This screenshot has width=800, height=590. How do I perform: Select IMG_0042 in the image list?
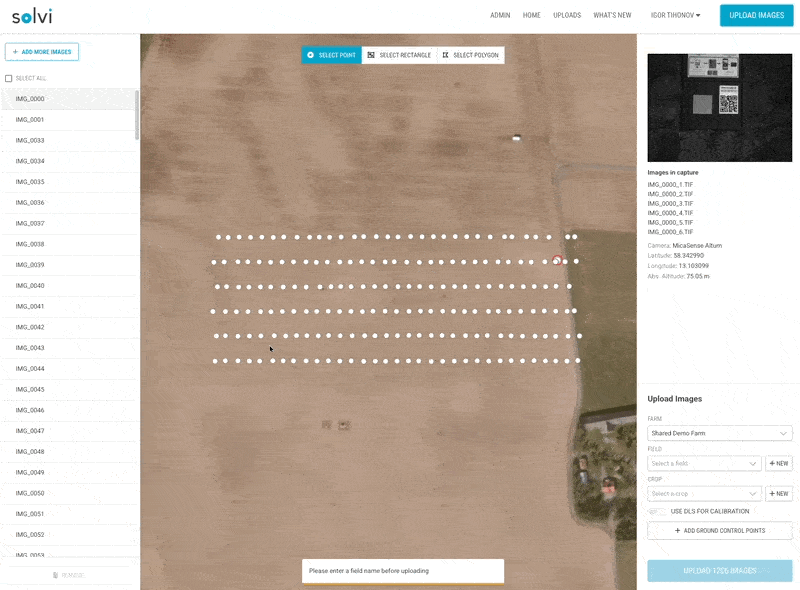69,327
